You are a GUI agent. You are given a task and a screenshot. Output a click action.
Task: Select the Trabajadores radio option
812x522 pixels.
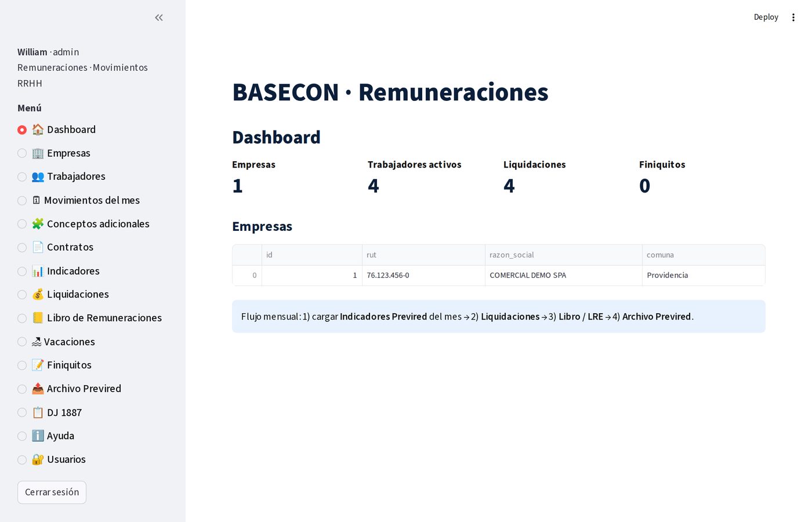pos(22,177)
